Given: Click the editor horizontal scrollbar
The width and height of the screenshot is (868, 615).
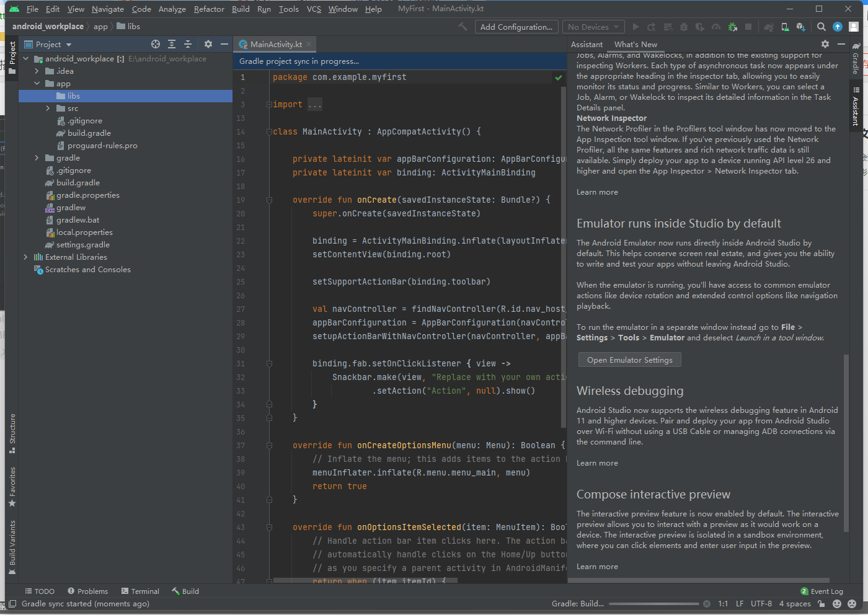Looking at the screenshot, I should [365, 581].
